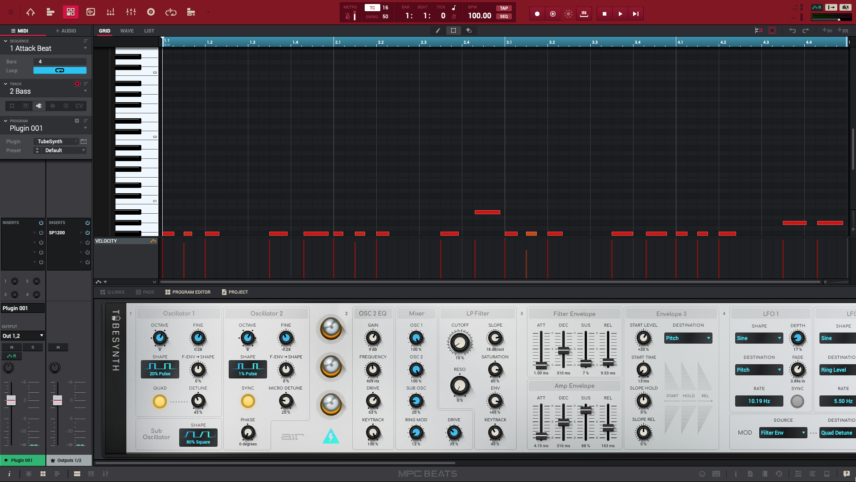Switch to the WAVE view tab

click(x=127, y=31)
